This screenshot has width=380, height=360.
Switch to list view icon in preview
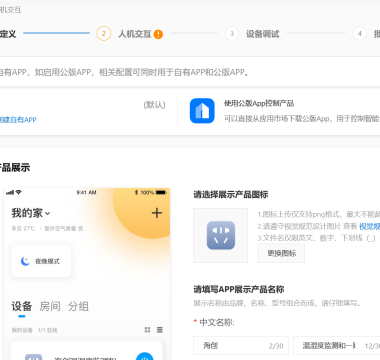click(160, 330)
